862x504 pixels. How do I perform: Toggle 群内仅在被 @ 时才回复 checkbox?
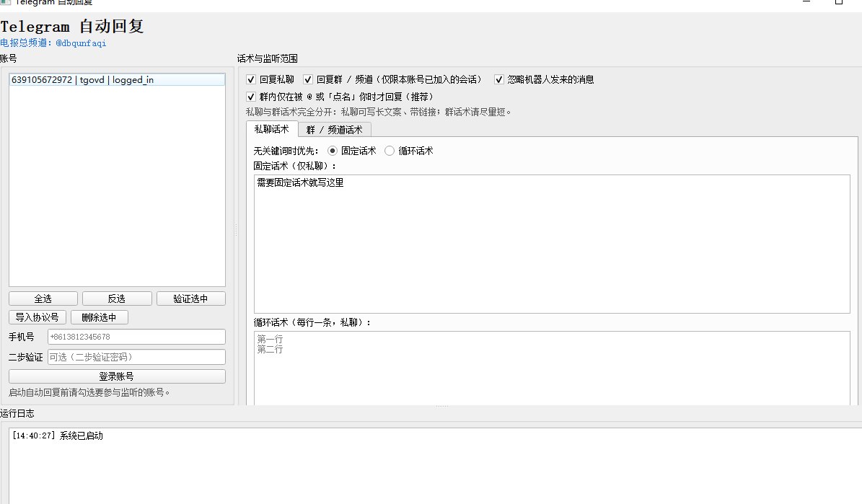251,97
